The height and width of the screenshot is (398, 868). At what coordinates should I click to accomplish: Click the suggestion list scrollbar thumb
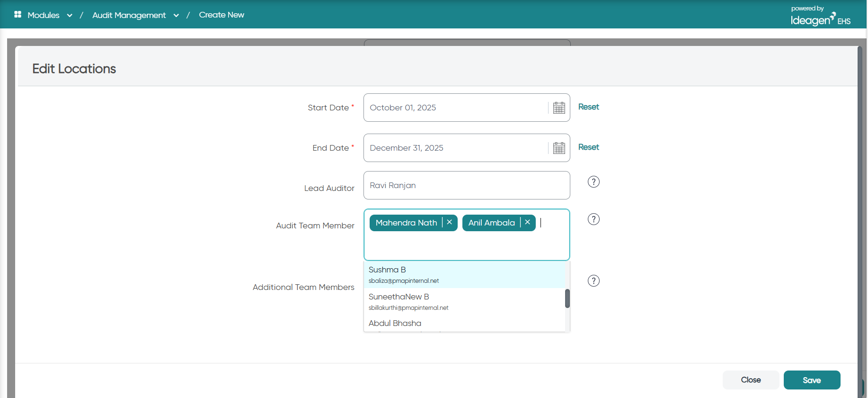point(567,298)
